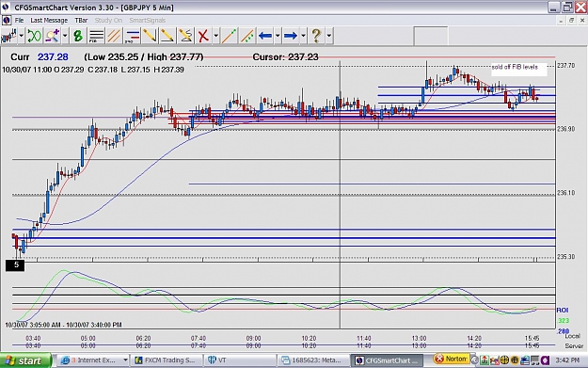Open dropdown next to zoom magnifier tool
588x368 pixels.
(65, 36)
